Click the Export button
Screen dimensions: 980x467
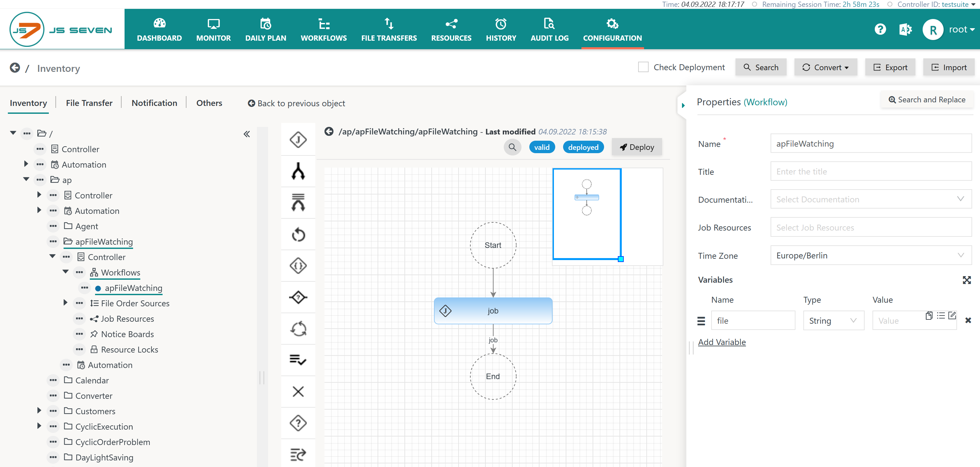coord(890,67)
